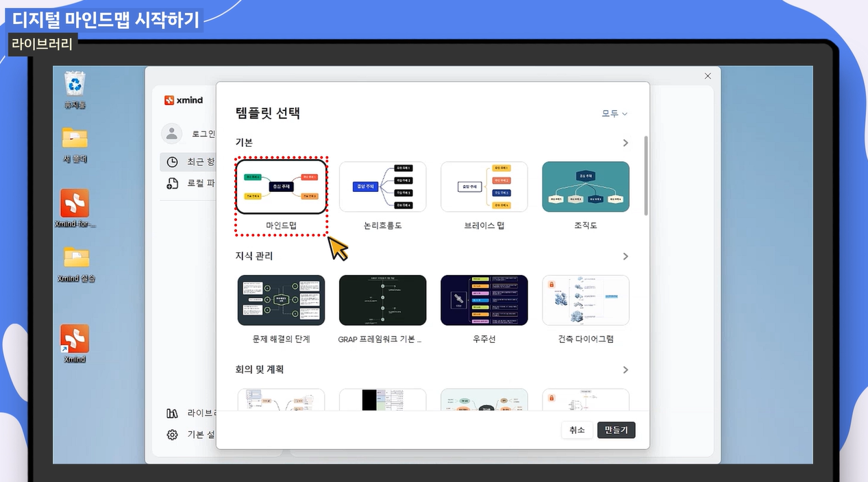Click the template list vertical scrollbar
868x482 pixels.
(x=645, y=176)
